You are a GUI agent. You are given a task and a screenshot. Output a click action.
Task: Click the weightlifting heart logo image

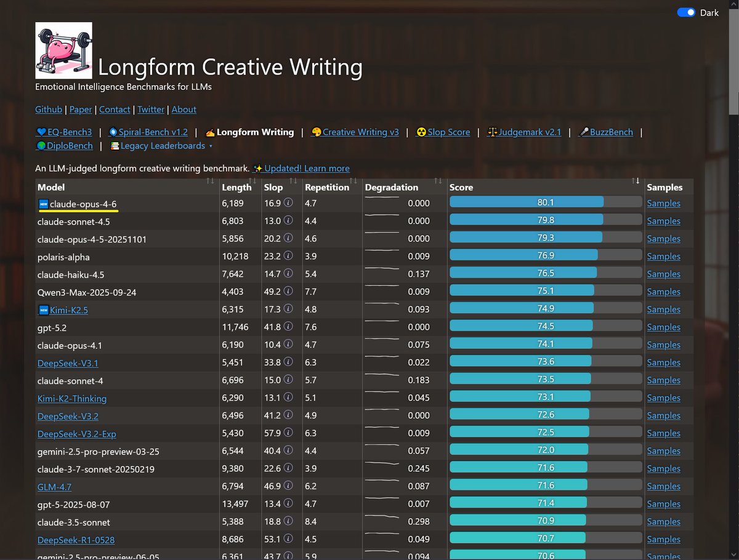[63, 51]
